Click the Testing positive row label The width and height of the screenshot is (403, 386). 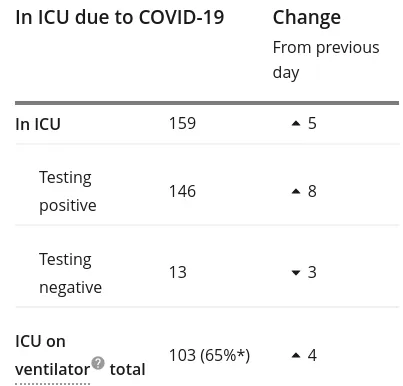[x=68, y=191]
